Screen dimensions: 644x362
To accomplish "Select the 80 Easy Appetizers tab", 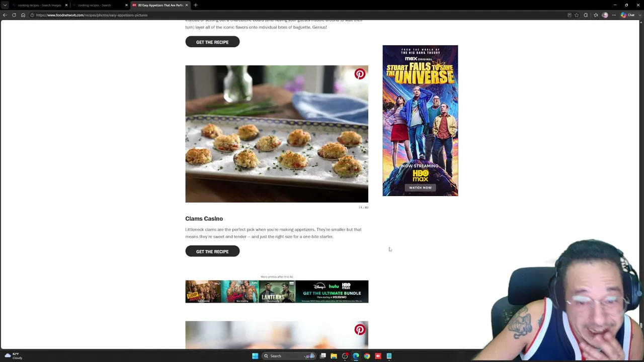I will pyautogui.click(x=160, y=5).
